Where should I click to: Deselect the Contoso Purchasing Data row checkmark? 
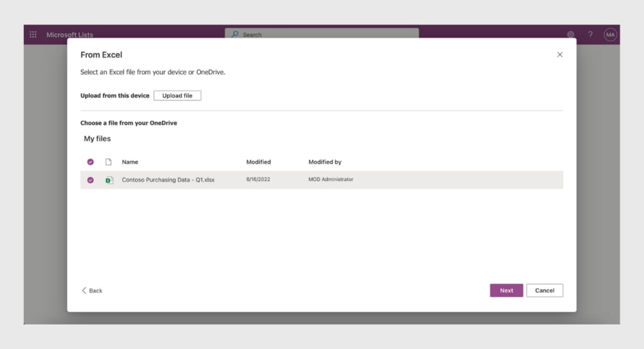coord(91,180)
